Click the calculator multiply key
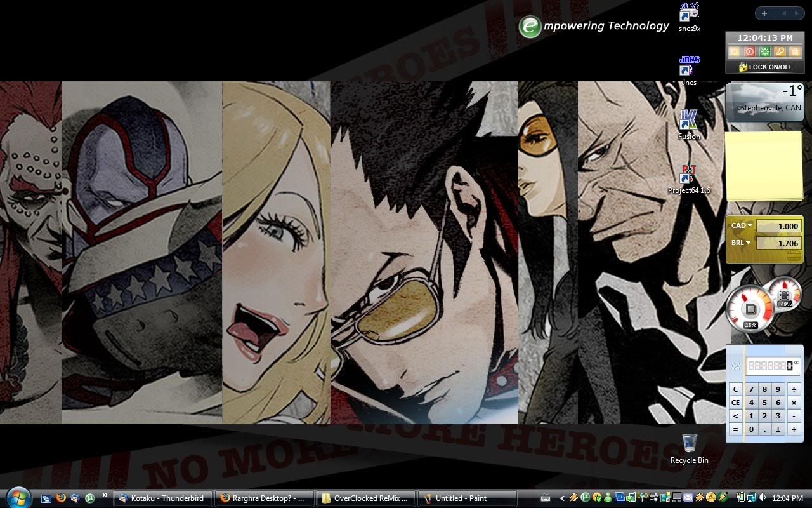Image resolution: width=812 pixels, height=508 pixels. [x=794, y=403]
